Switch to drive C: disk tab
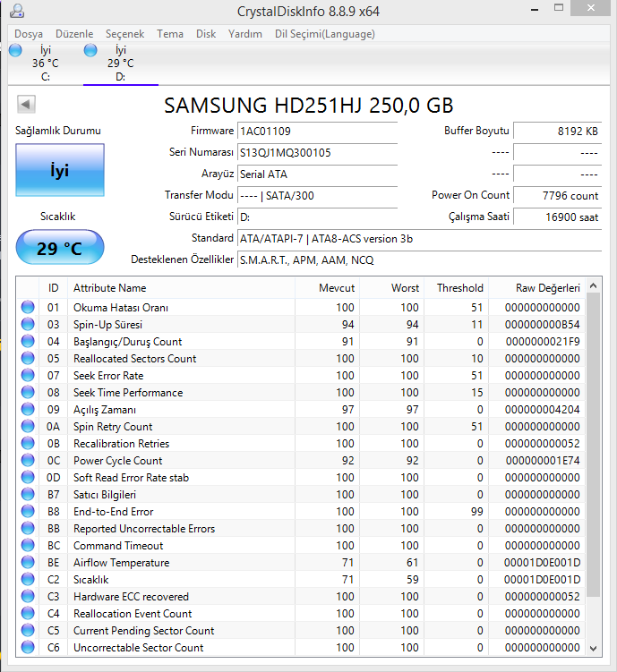This screenshot has width=617, height=672. pyautogui.click(x=45, y=64)
